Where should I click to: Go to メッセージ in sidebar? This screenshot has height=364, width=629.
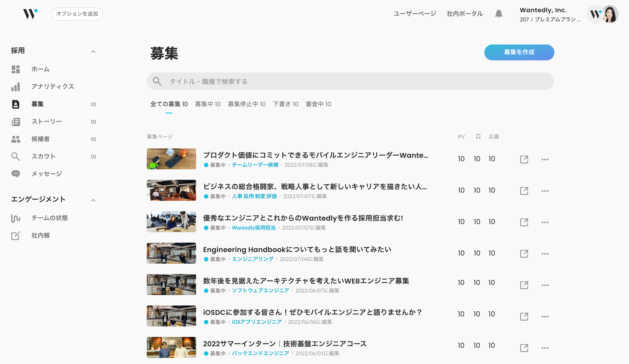pyautogui.click(x=47, y=174)
